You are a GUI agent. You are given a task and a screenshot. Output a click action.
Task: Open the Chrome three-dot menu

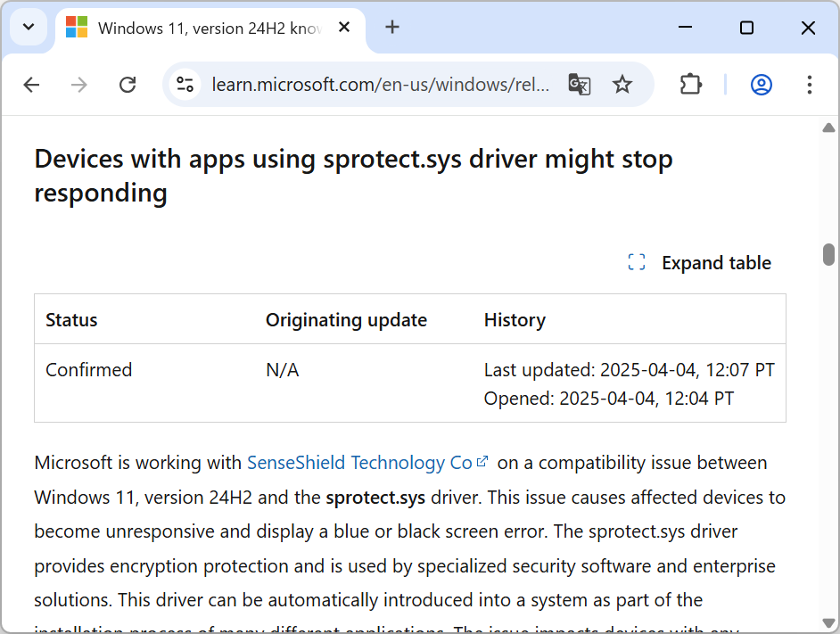809,84
